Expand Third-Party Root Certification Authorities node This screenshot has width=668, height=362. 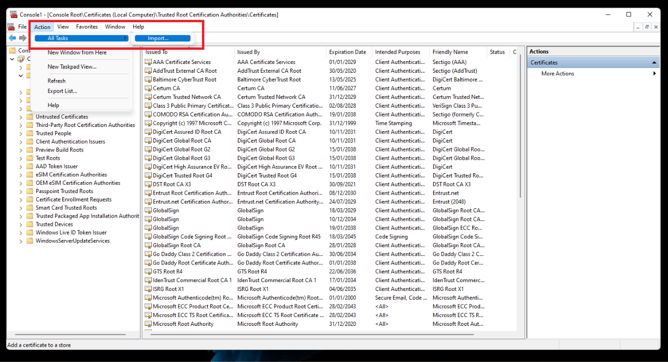[x=20, y=125]
